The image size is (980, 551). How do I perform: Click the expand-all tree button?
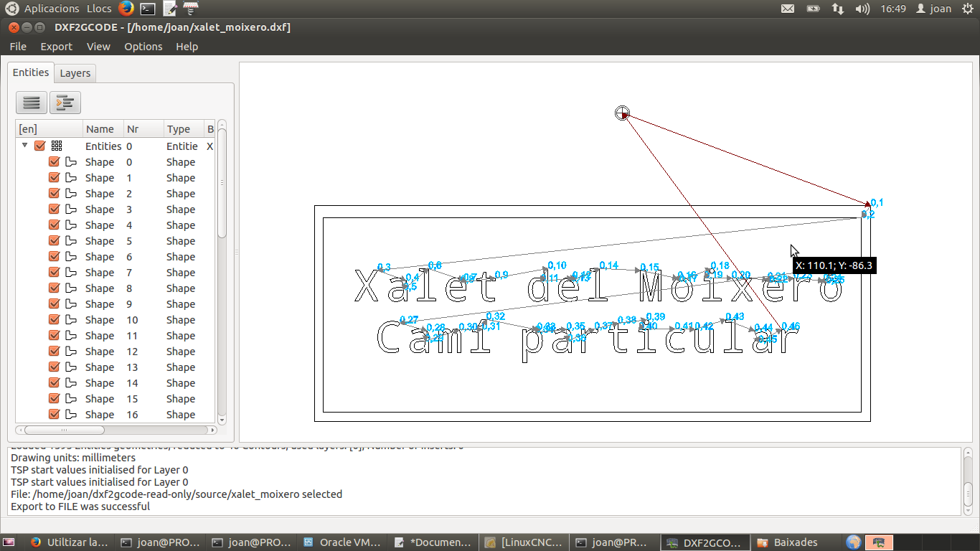tap(65, 103)
